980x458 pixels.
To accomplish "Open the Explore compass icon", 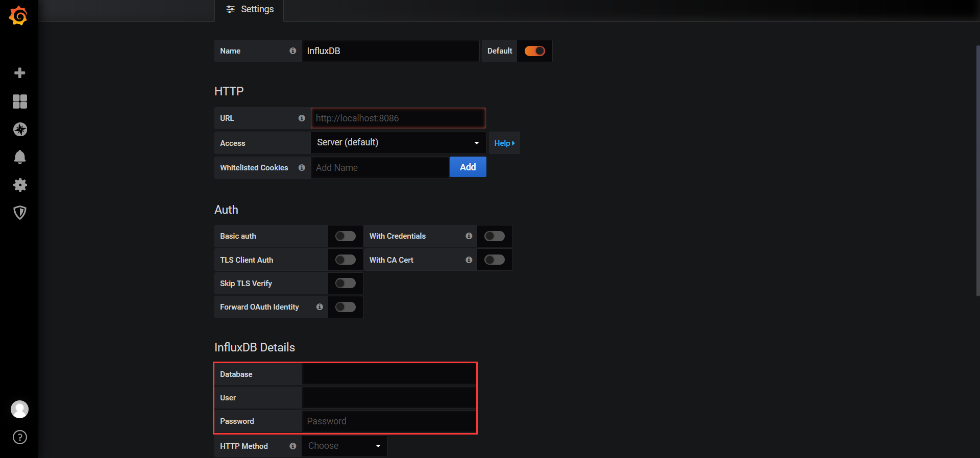I will coord(20,130).
